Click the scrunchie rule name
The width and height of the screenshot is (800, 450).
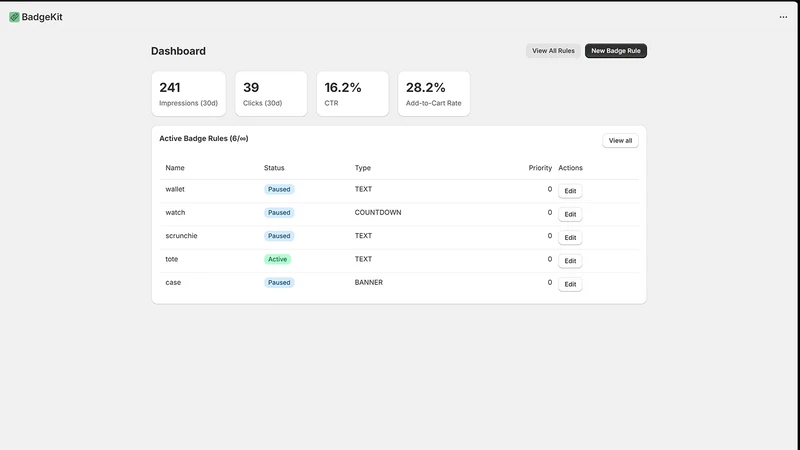[181, 236]
